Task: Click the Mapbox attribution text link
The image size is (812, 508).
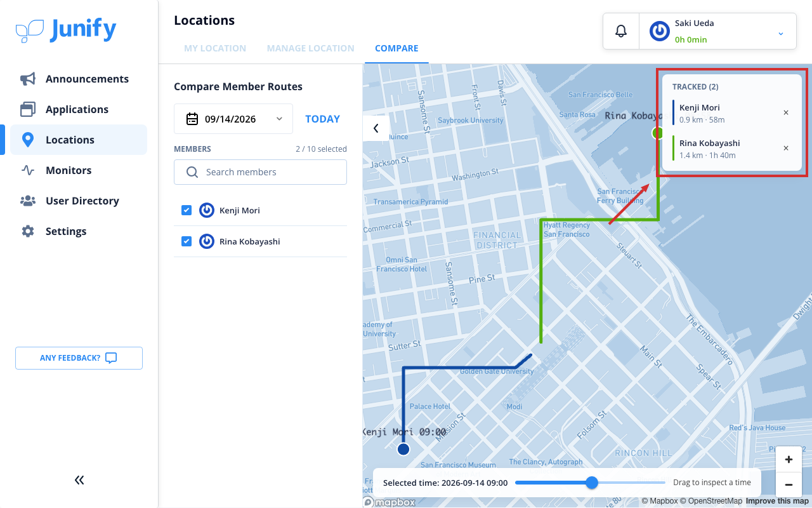Action: pyautogui.click(x=660, y=501)
